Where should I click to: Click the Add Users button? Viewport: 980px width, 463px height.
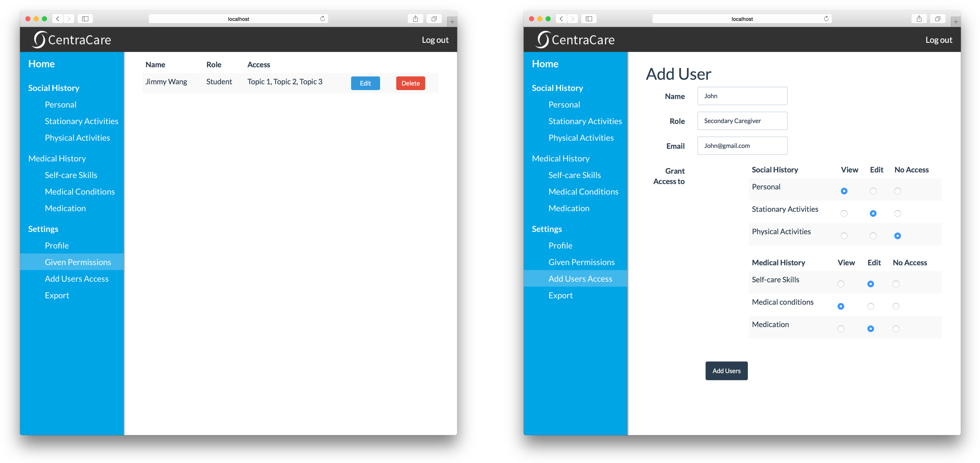click(726, 371)
